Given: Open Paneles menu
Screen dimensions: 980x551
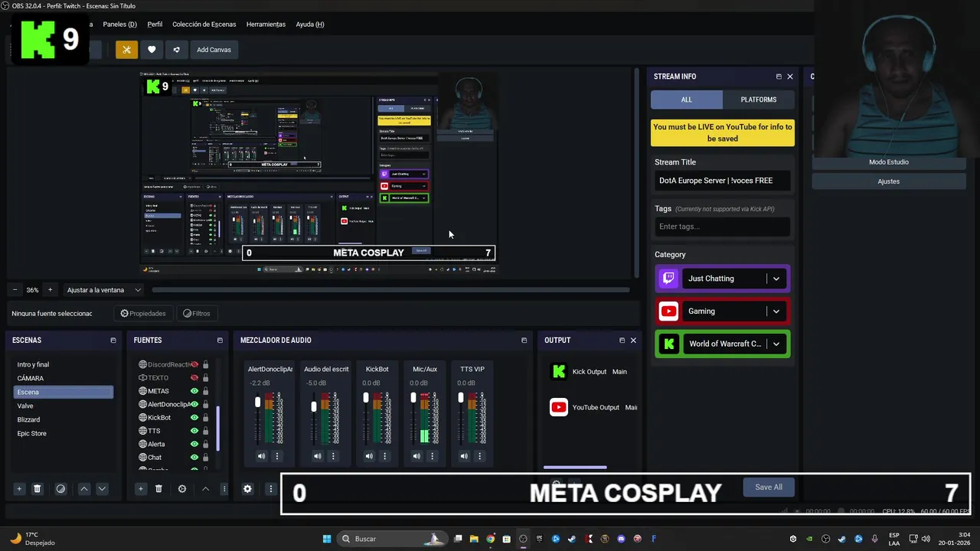Looking at the screenshot, I should click(x=119, y=24).
